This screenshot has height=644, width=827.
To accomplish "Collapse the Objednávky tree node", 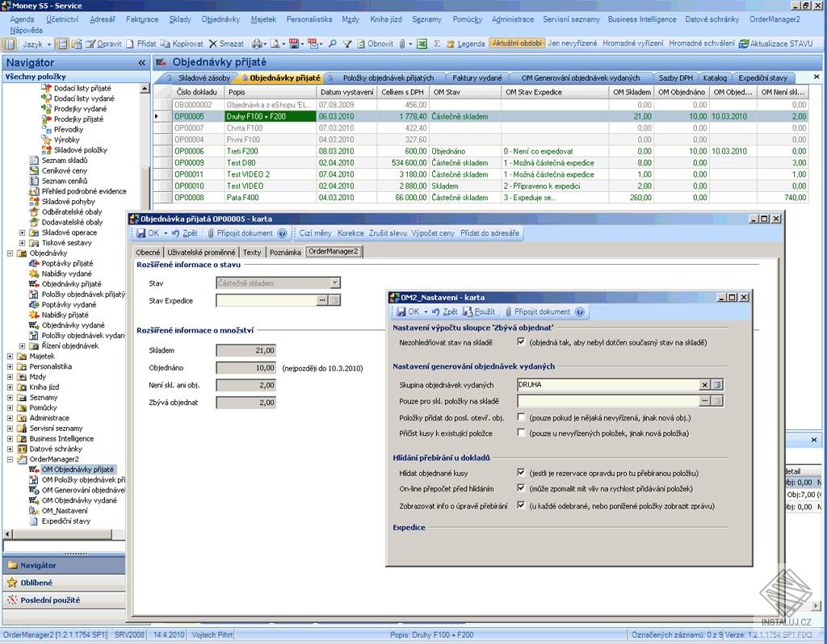I will (10, 253).
